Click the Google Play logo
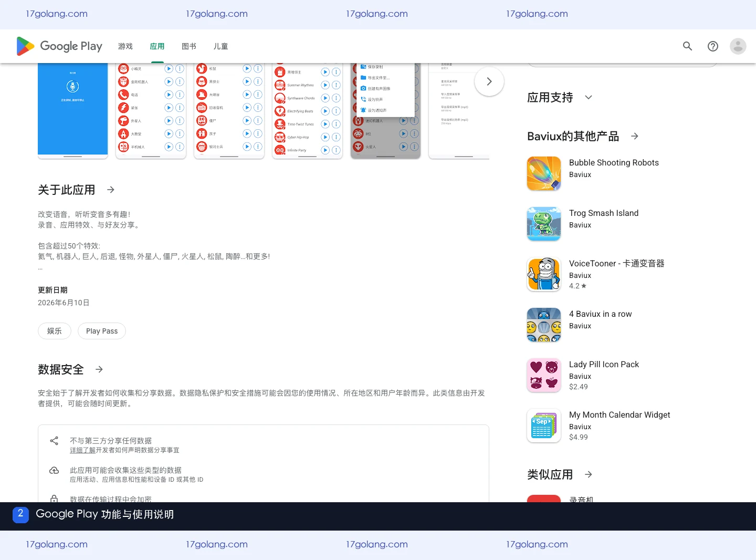The height and width of the screenshot is (560, 756). (x=59, y=46)
